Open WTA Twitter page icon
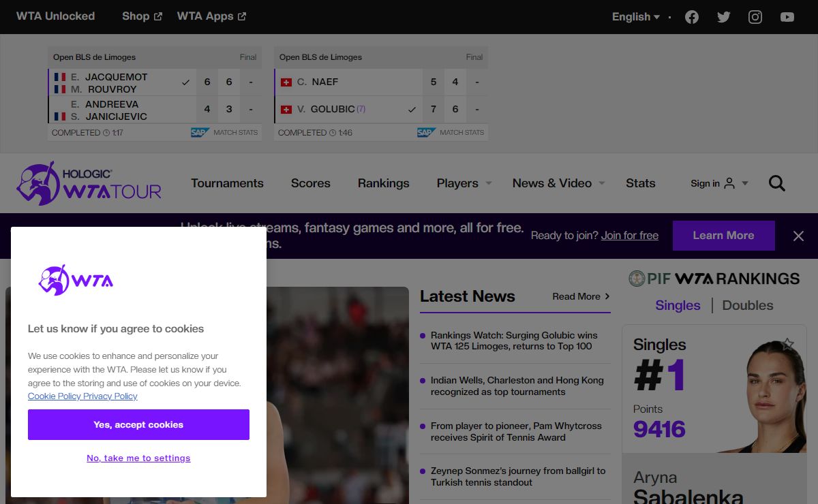This screenshot has height=504, width=818. [x=724, y=17]
